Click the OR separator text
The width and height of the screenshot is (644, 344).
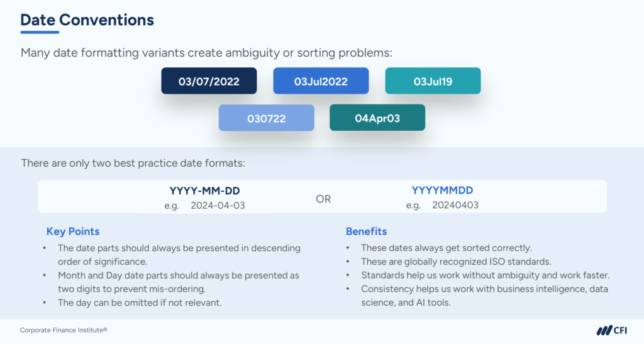click(323, 199)
